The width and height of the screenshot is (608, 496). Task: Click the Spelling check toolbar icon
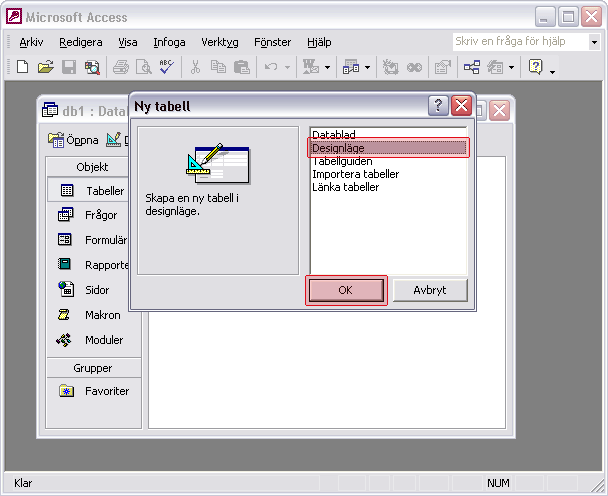[x=166, y=67]
